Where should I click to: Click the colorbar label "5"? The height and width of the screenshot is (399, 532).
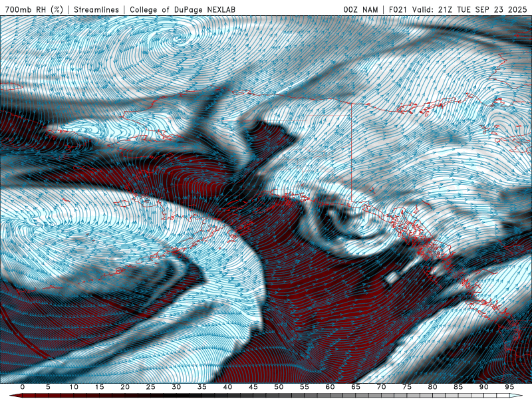(48, 387)
